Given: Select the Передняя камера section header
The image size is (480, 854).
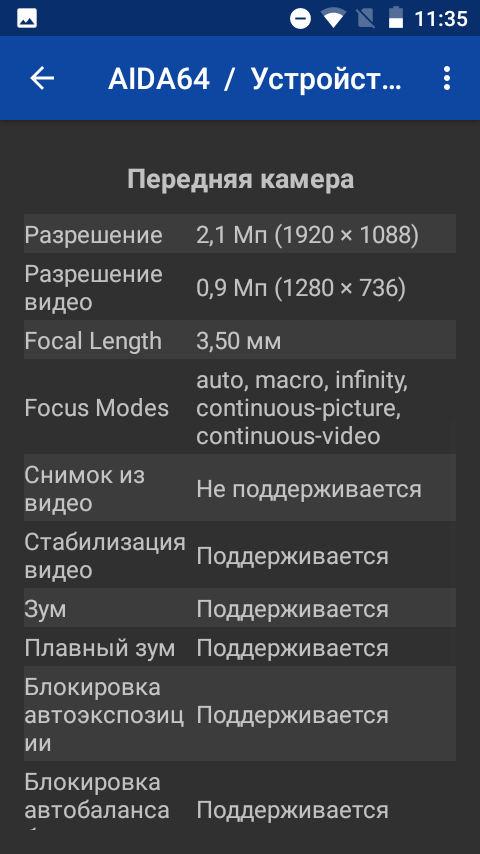Looking at the screenshot, I should tap(240, 179).
